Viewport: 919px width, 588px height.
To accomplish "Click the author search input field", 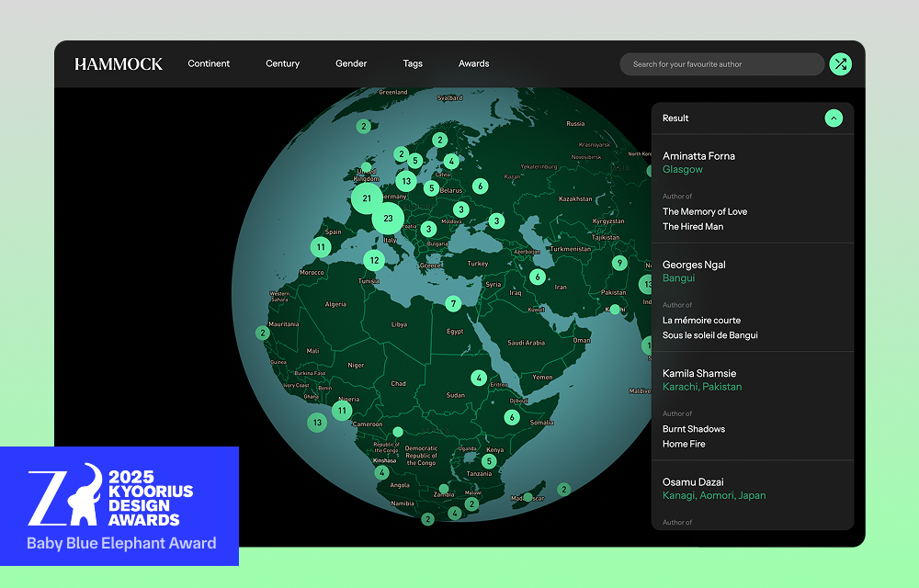I will [721, 64].
